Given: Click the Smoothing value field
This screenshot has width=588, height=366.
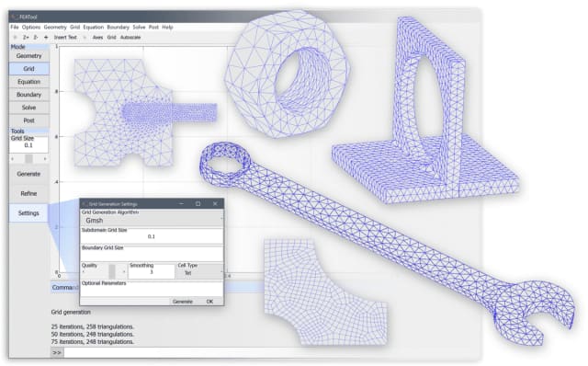Looking at the screenshot, I should (x=152, y=272).
